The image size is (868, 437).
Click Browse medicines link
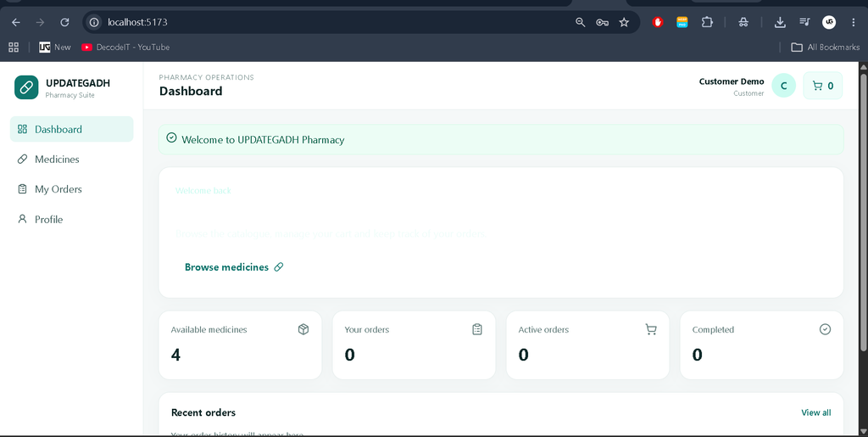pyautogui.click(x=234, y=267)
